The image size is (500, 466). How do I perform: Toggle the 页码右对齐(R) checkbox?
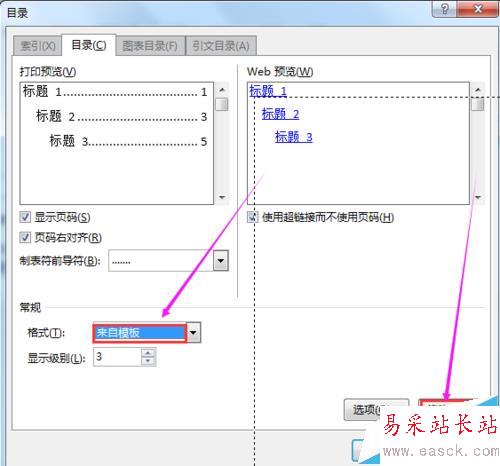[25, 237]
